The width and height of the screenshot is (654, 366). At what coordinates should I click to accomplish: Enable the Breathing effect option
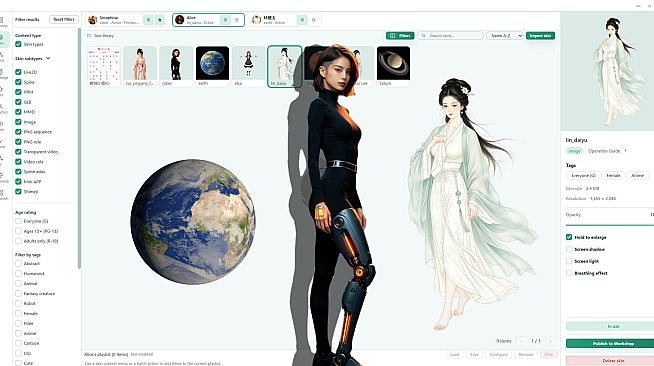coord(569,273)
